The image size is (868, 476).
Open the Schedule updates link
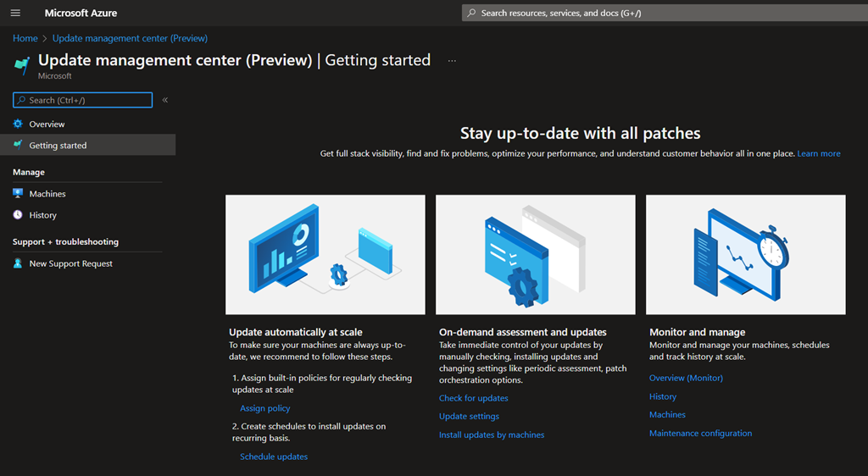[273, 457]
